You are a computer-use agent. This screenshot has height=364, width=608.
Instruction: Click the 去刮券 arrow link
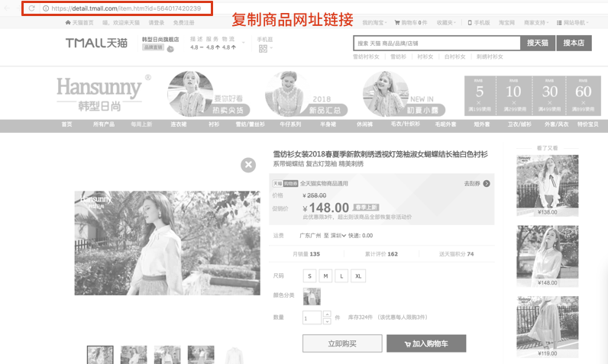pos(477,184)
